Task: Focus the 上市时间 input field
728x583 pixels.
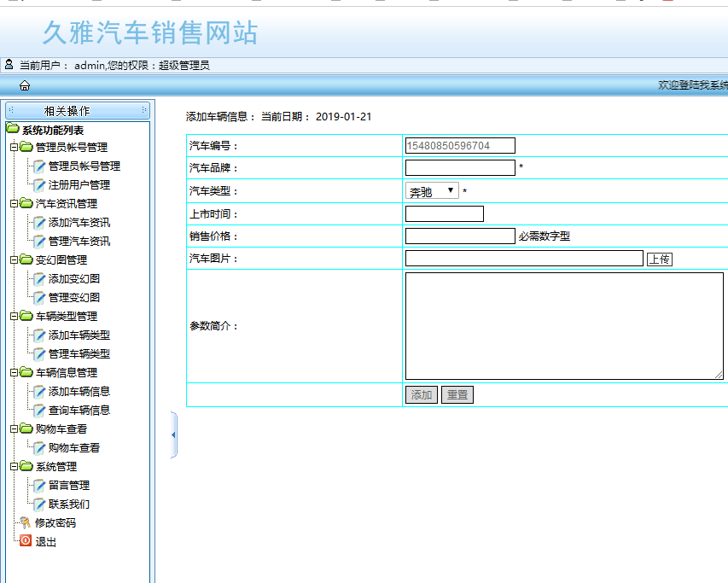Action: pyautogui.click(x=445, y=214)
